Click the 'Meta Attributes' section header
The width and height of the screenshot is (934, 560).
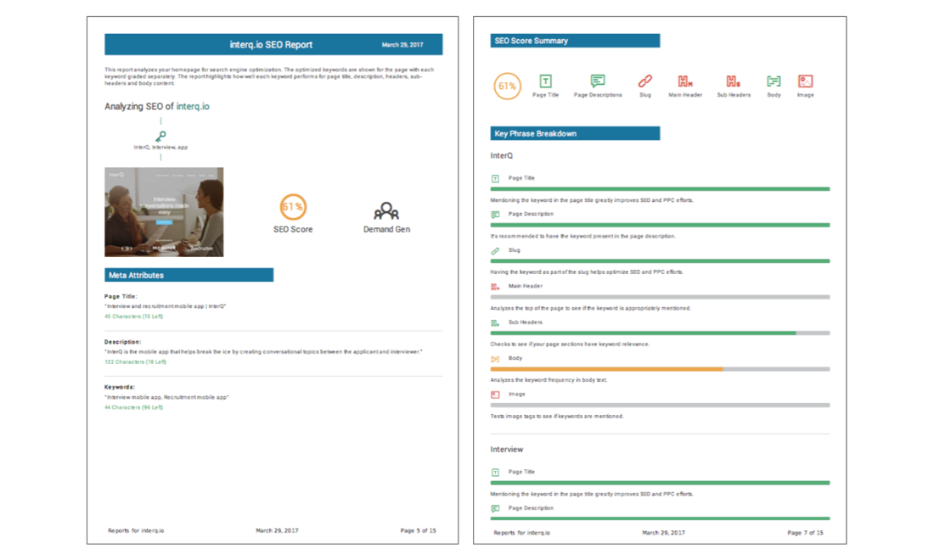[x=188, y=275]
